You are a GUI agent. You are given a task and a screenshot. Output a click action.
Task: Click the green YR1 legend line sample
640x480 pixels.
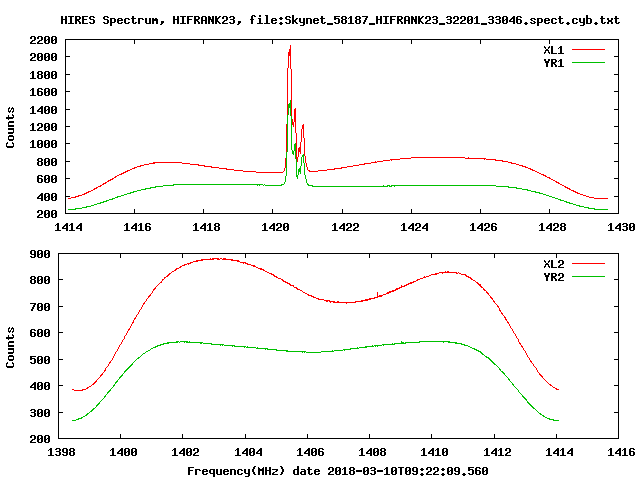coord(588,63)
